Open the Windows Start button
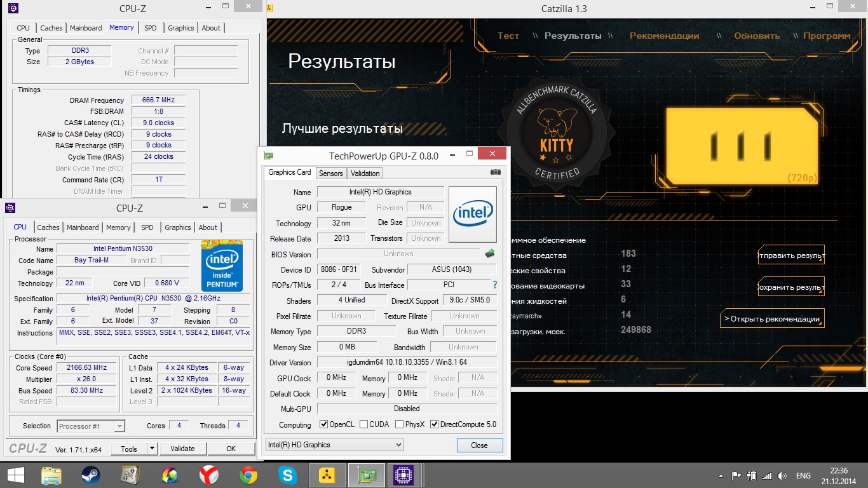 (x=15, y=475)
